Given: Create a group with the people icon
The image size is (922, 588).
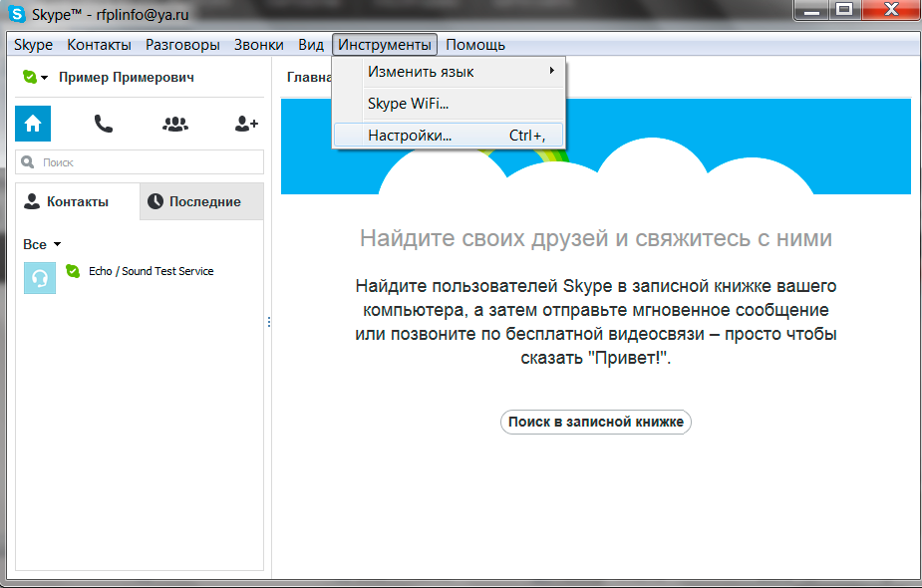Looking at the screenshot, I should click(175, 124).
